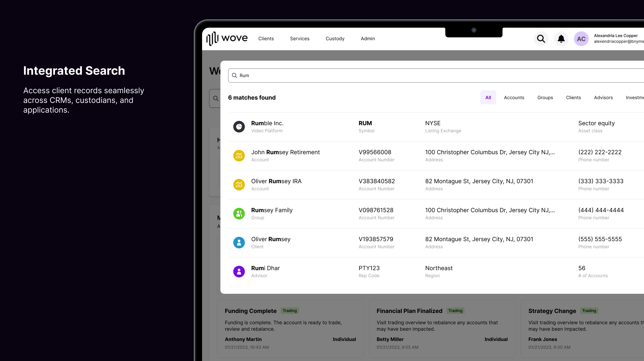Click account number V99566008
Screen dimensions: 644x361
[375, 152]
